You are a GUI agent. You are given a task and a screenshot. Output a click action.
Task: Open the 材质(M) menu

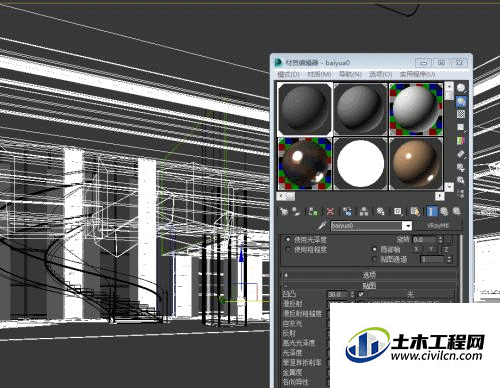pyautogui.click(x=319, y=74)
